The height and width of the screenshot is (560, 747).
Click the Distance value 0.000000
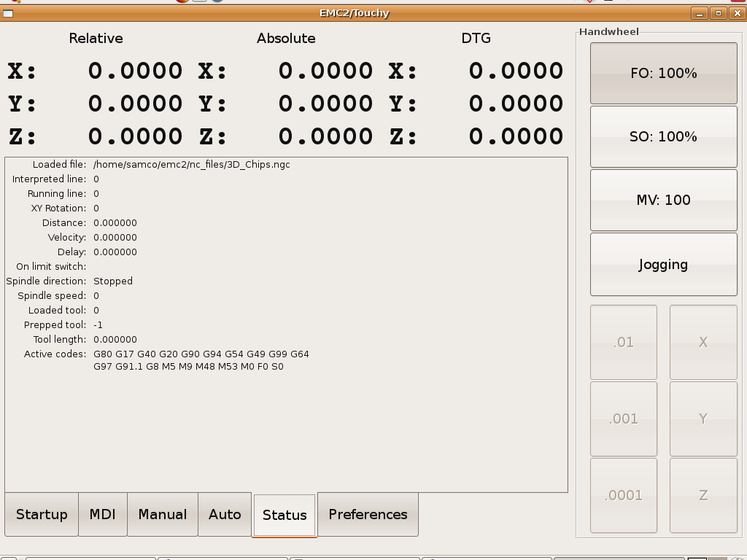coord(115,223)
